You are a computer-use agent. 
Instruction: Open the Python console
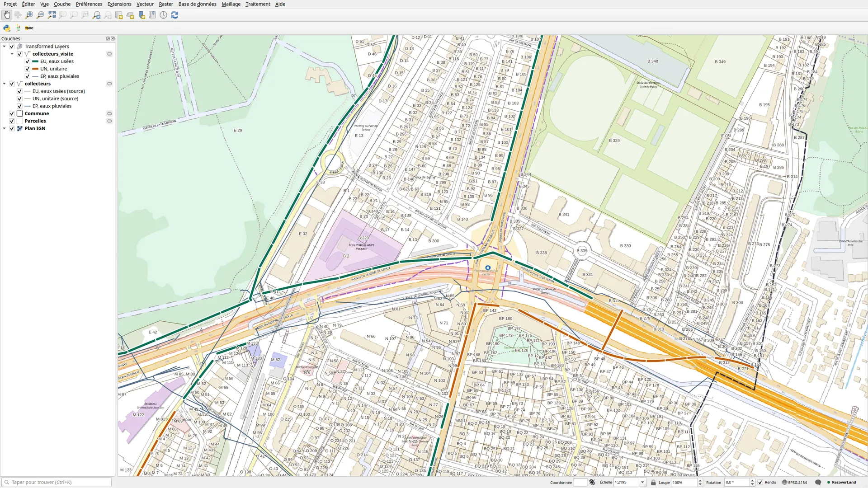(x=7, y=28)
